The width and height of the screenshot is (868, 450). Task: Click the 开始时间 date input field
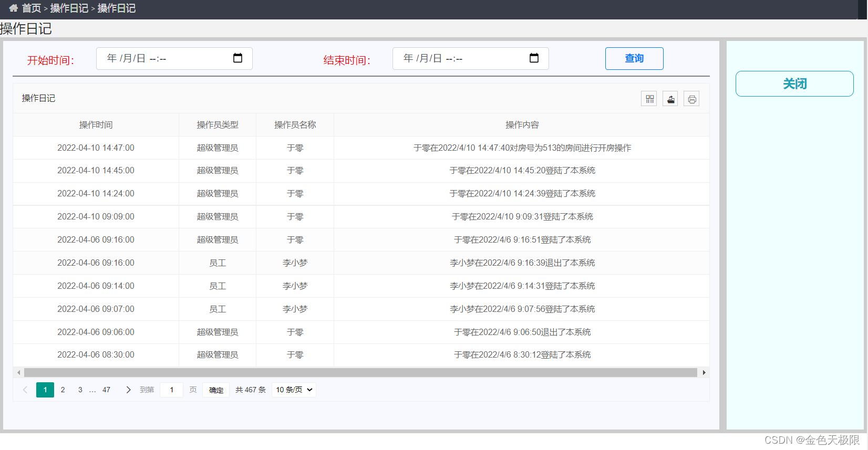[x=174, y=58]
